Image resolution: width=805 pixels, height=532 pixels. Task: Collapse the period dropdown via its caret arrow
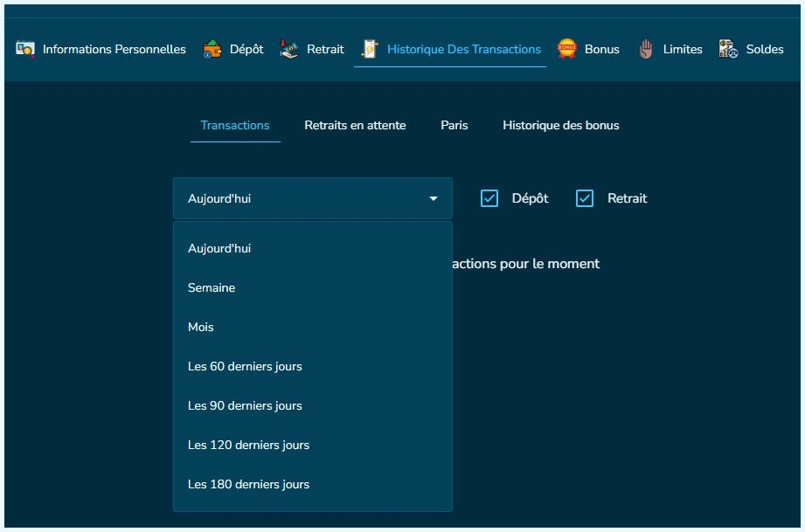tap(433, 198)
